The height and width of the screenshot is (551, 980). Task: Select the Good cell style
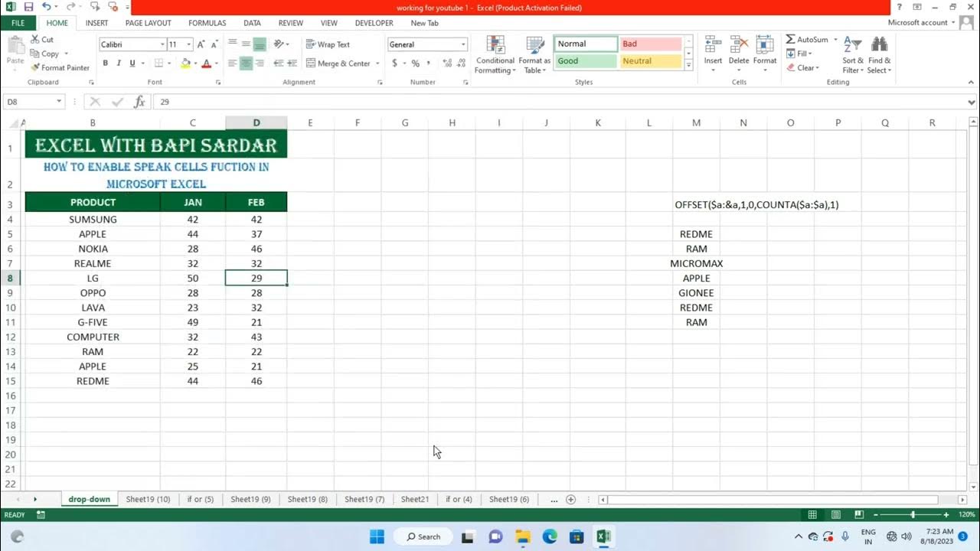[586, 61]
